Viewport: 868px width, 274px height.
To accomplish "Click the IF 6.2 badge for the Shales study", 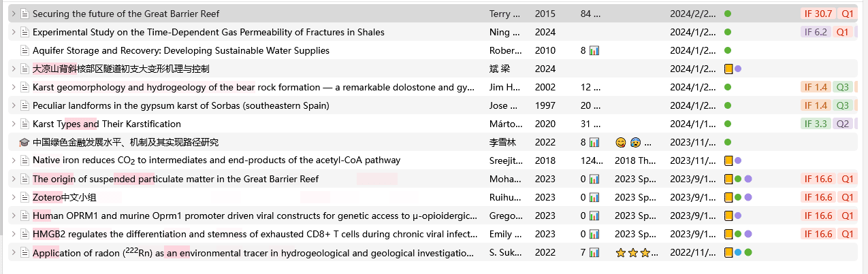I will pos(816,32).
